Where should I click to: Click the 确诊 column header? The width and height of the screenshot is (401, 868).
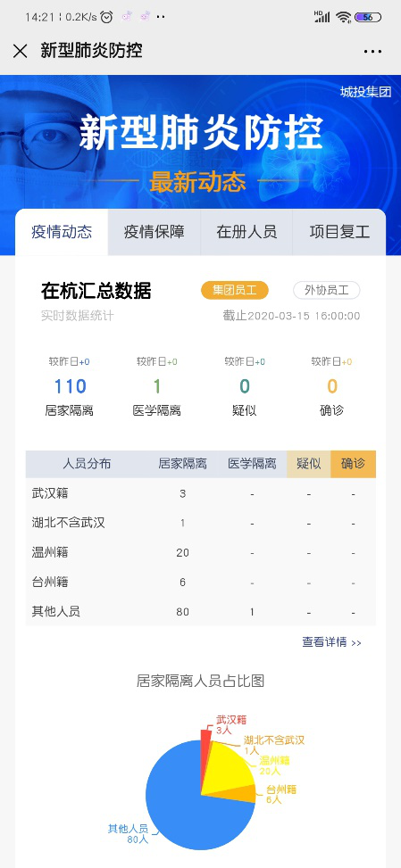(x=354, y=464)
